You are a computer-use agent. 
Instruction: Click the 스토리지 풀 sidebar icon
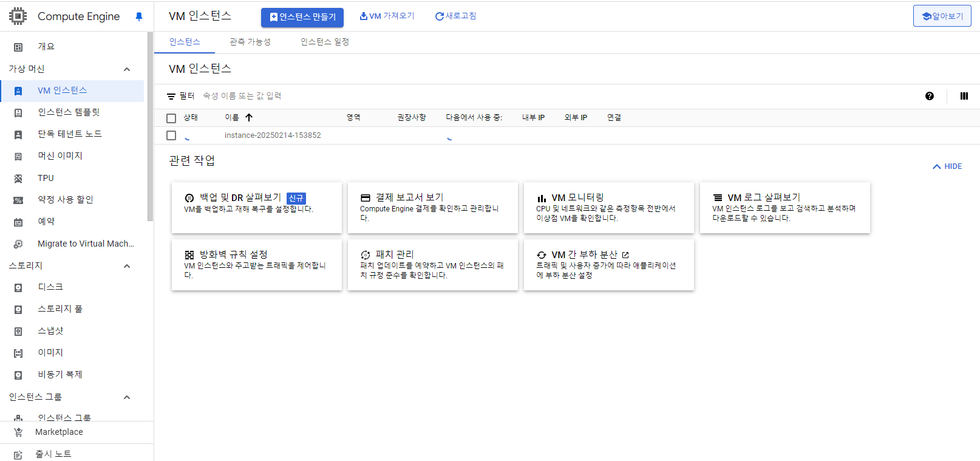[18, 310]
